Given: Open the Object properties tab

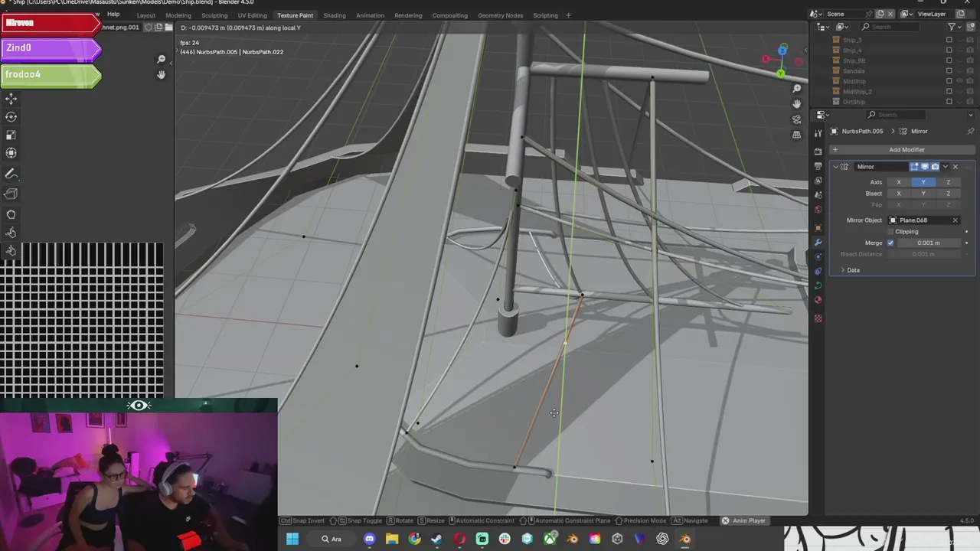Looking at the screenshot, I should (818, 228).
